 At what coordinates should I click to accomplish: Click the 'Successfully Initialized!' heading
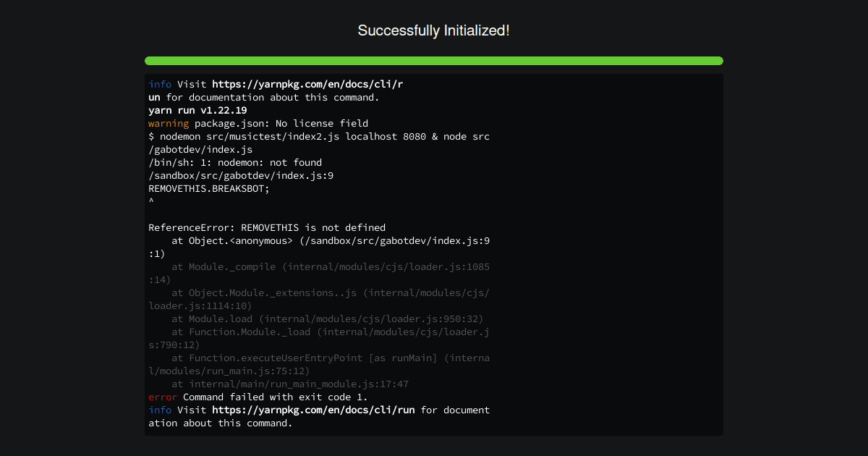point(434,30)
